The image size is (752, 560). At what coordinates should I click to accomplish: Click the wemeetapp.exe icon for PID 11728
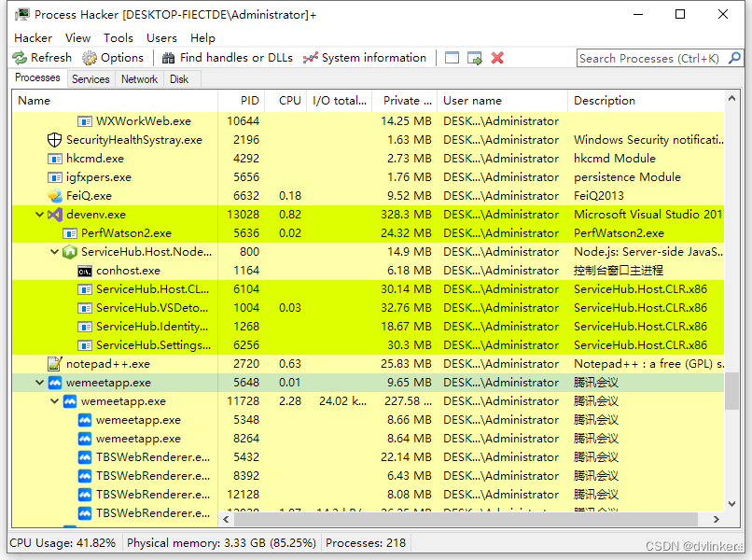pos(70,401)
